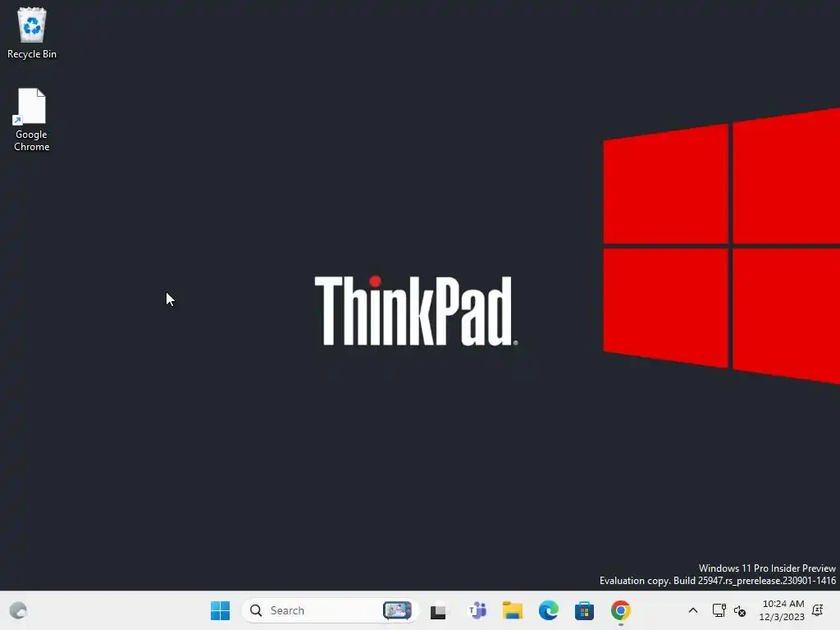The height and width of the screenshot is (630, 840).
Task: Open network status in system tray
Action: click(719, 610)
